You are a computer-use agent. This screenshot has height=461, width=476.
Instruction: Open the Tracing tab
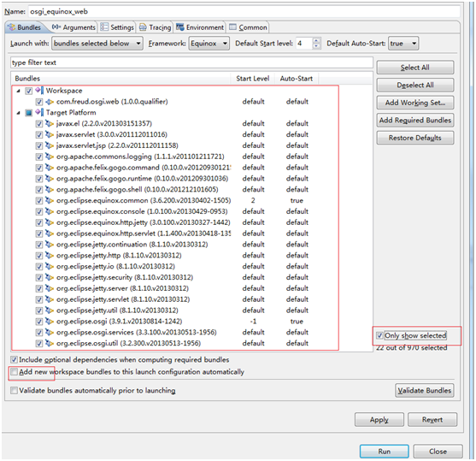[x=156, y=27]
